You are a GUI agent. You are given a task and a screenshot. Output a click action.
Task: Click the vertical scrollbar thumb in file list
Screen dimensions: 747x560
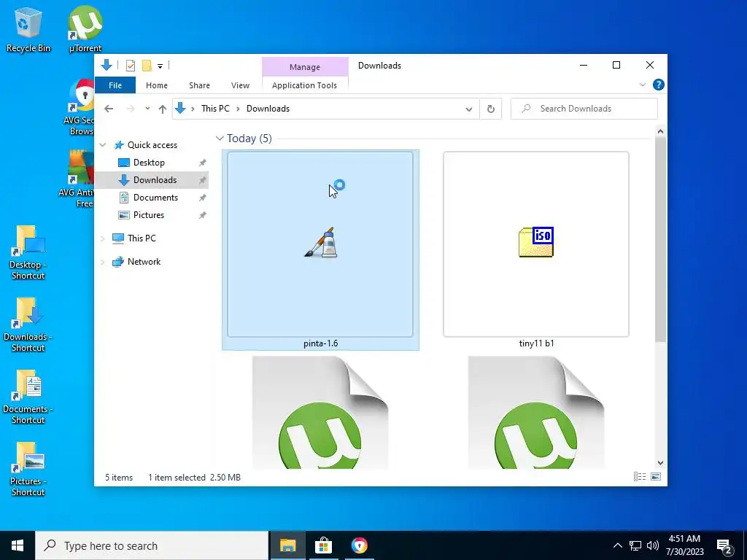pos(660,239)
